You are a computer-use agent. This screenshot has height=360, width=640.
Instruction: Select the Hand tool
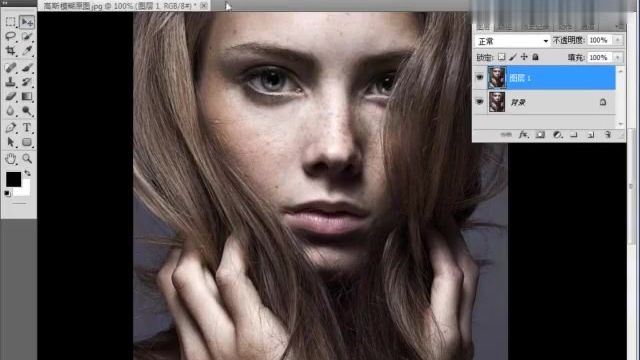pos(10,158)
